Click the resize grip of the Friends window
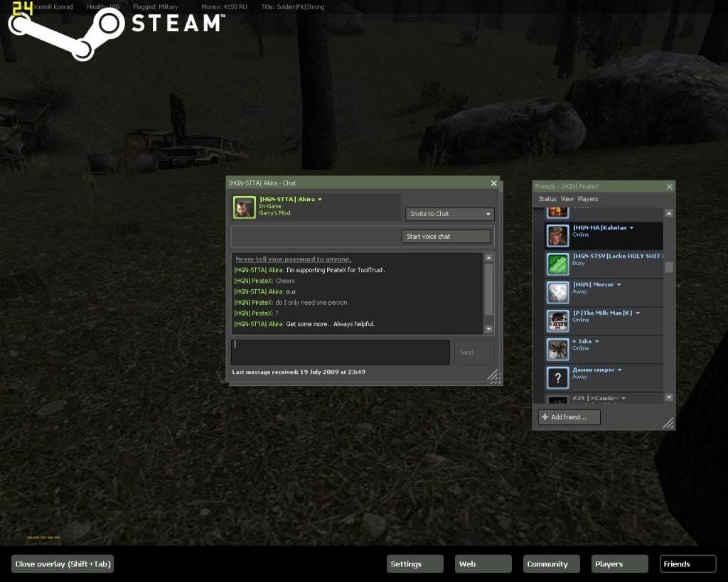The width and height of the screenshot is (728, 582). click(x=668, y=422)
